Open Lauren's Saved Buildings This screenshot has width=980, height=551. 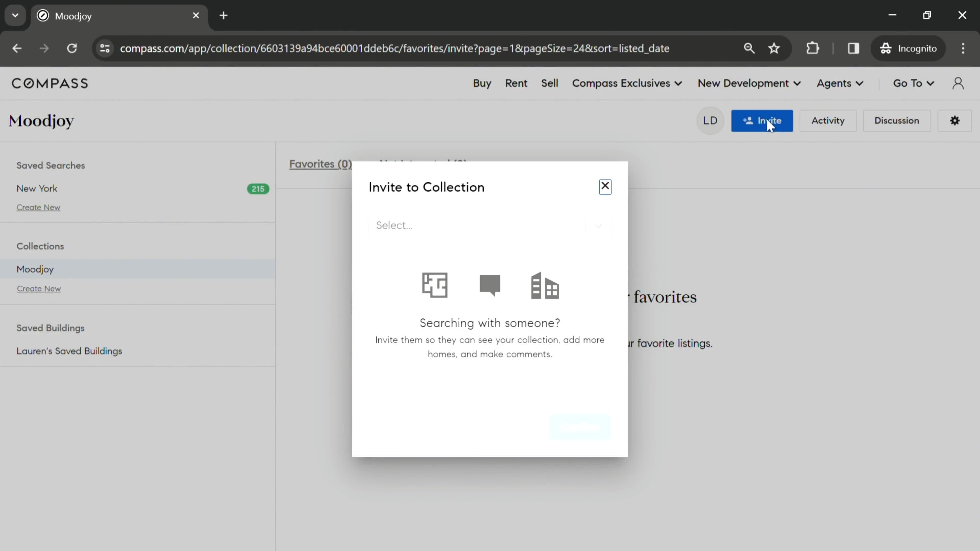click(69, 351)
